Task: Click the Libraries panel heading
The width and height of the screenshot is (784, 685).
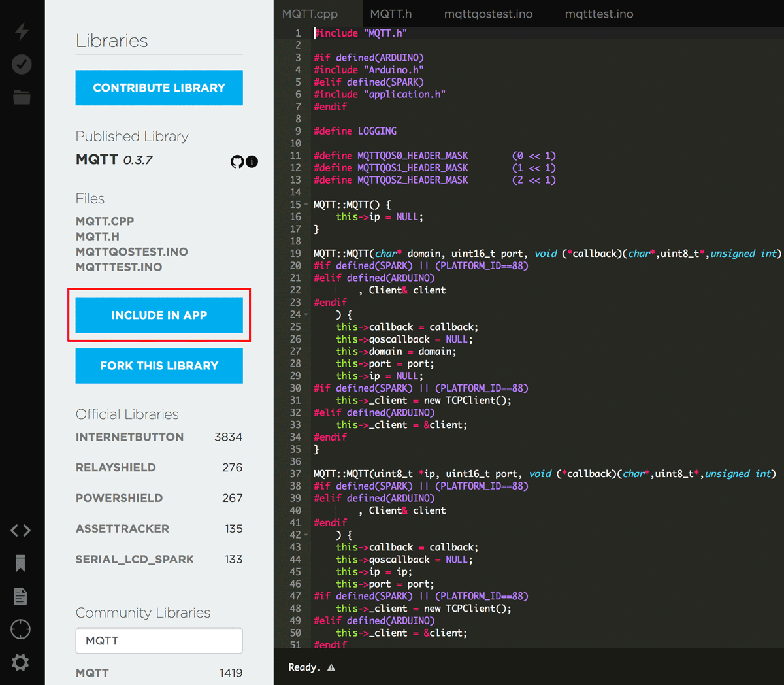Action: pyautogui.click(x=112, y=41)
